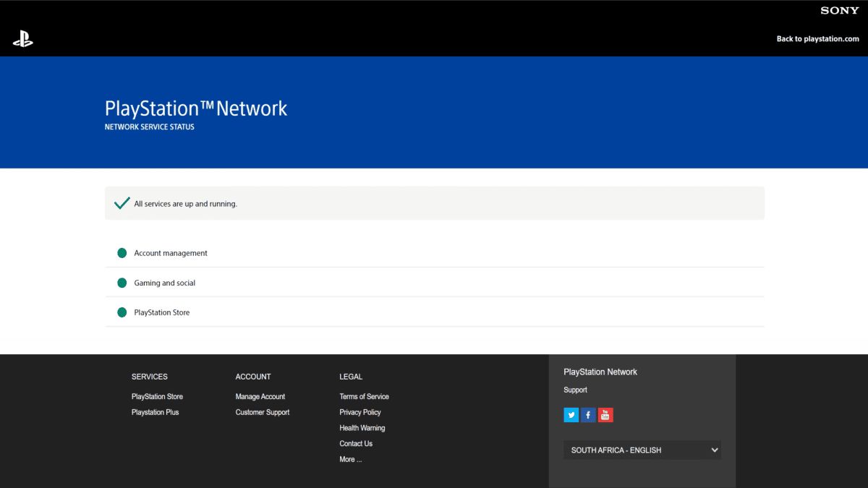Click green status dot for Gaming and social
This screenshot has width=868, height=488.
click(x=122, y=283)
